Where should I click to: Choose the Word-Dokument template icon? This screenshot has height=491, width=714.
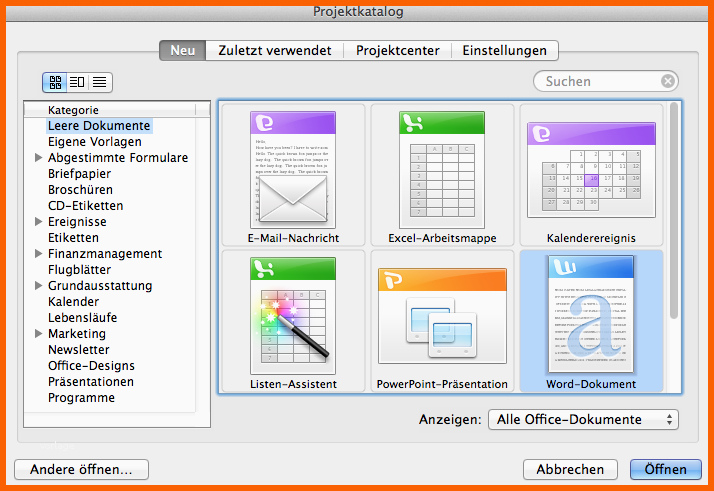(591, 315)
